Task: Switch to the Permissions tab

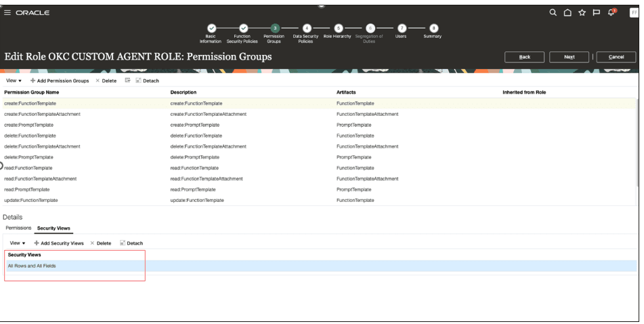Action: [18, 228]
